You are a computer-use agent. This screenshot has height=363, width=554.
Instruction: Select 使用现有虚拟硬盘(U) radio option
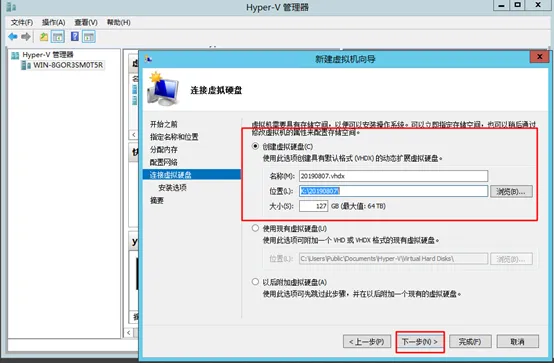tap(255, 228)
